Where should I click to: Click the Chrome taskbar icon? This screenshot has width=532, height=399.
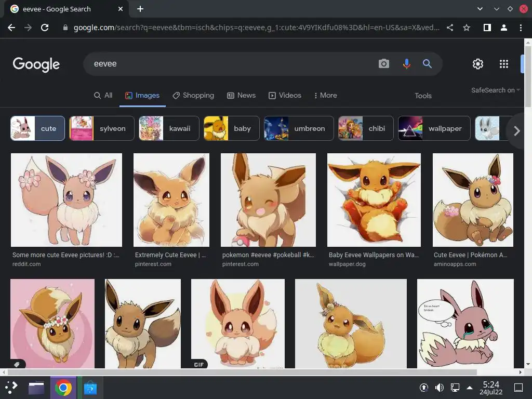pyautogui.click(x=63, y=388)
